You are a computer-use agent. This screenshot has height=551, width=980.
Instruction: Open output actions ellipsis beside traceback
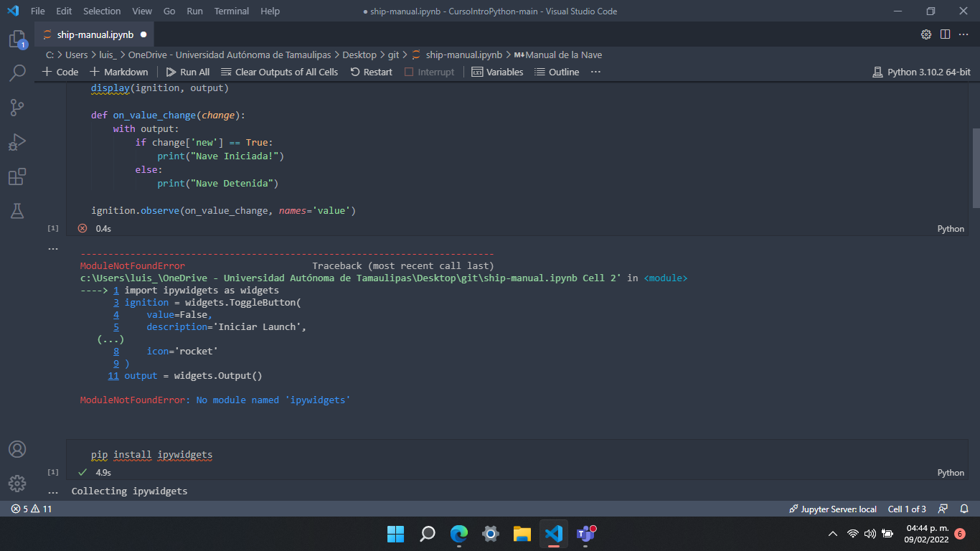pyautogui.click(x=52, y=248)
